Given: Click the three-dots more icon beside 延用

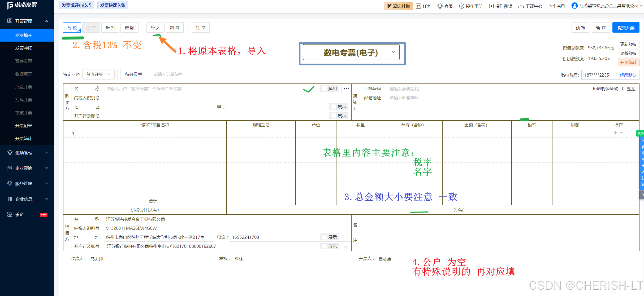Looking at the screenshot, I should (x=346, y=89).
